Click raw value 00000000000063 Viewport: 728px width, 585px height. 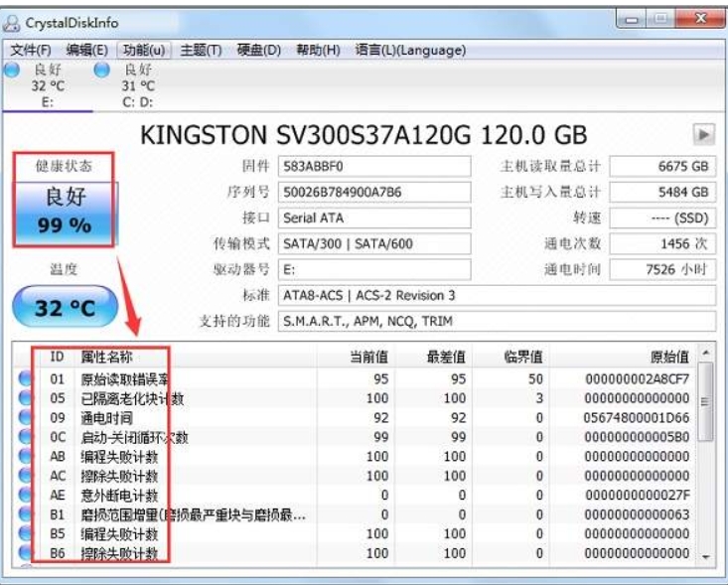point(637,514)
